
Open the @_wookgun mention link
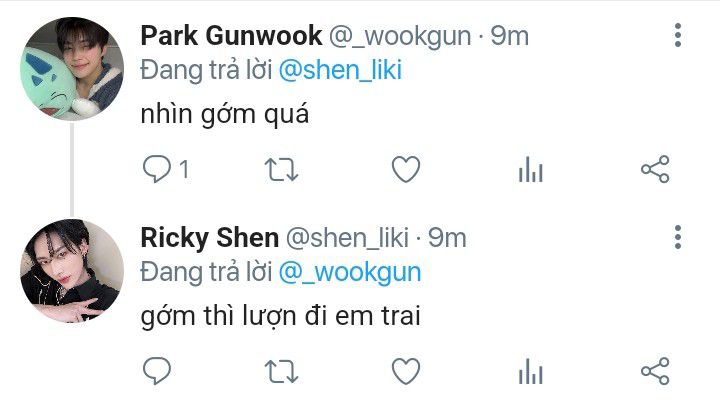point(350,272)
